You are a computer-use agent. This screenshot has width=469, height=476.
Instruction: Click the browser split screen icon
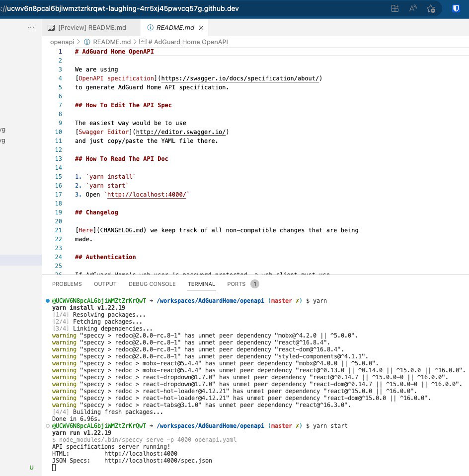[395, 8]
